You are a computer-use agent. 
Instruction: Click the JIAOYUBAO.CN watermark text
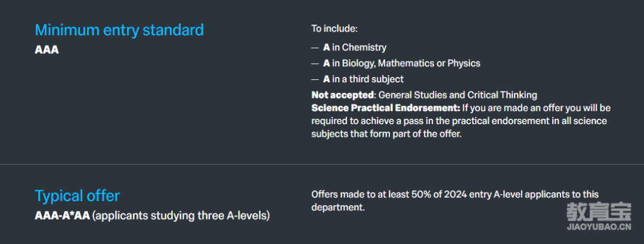pyautogui.click(x=599, y=227)
